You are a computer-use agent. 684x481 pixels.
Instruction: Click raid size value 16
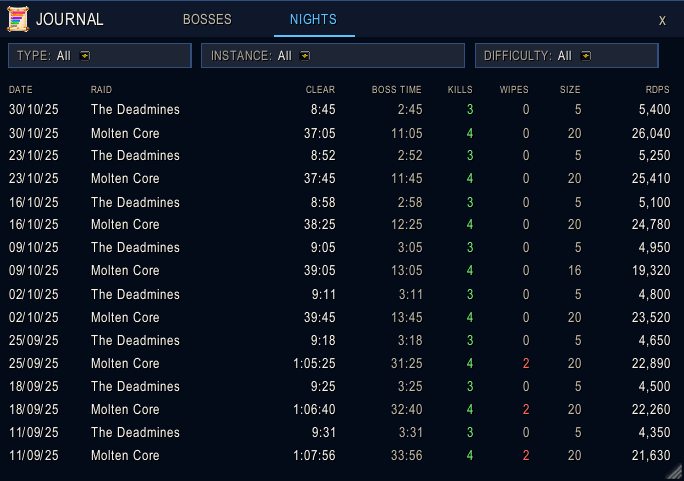click(x=575, y=270)
